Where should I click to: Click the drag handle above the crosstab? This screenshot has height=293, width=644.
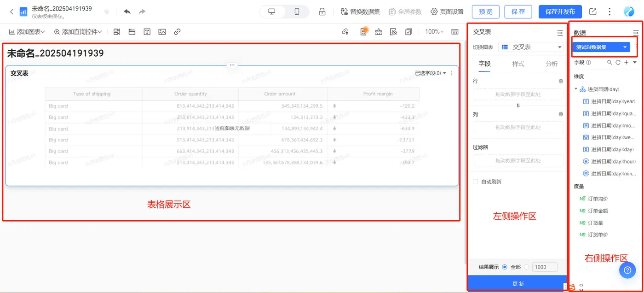tap(232, 65)
